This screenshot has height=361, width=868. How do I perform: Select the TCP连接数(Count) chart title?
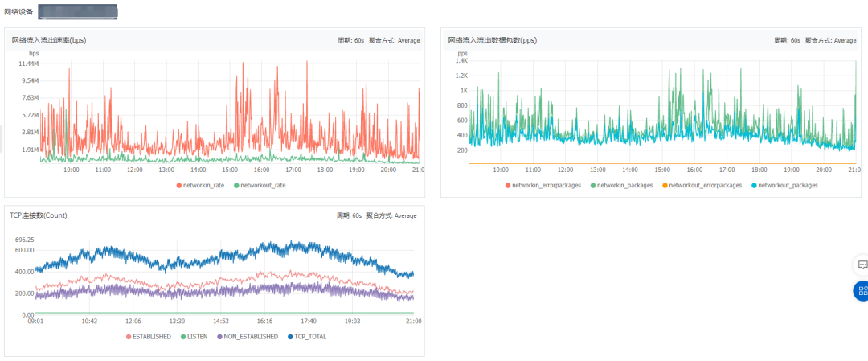pos(39,215)
